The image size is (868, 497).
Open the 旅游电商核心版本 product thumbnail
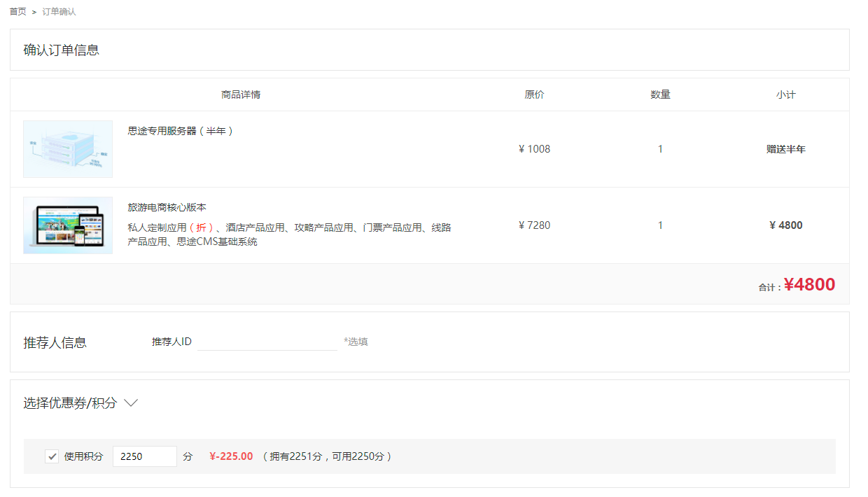(68, 225)
